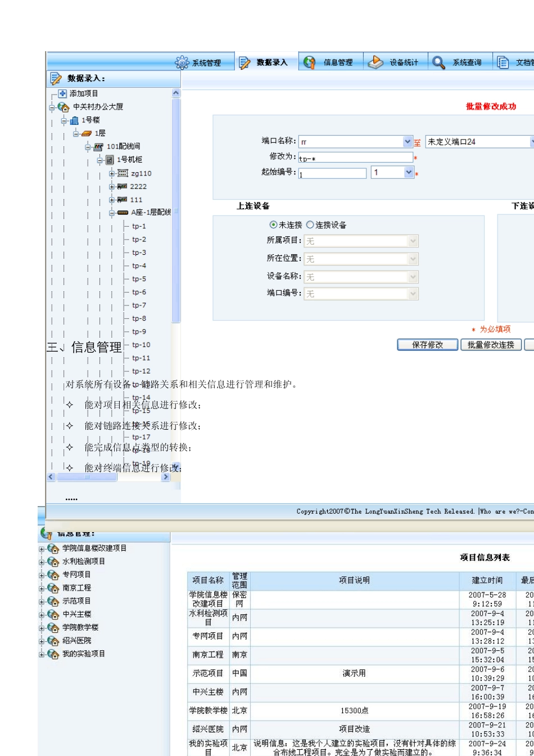Click the 演示用 description cell
Screen dimensions: 534x756
pos(354,673)
